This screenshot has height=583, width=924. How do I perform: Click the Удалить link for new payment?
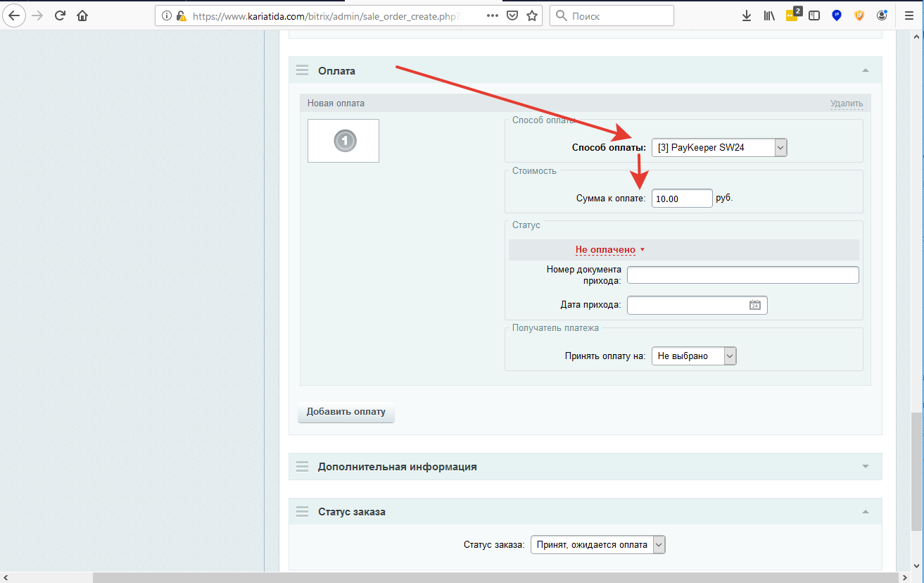[846, 104]
